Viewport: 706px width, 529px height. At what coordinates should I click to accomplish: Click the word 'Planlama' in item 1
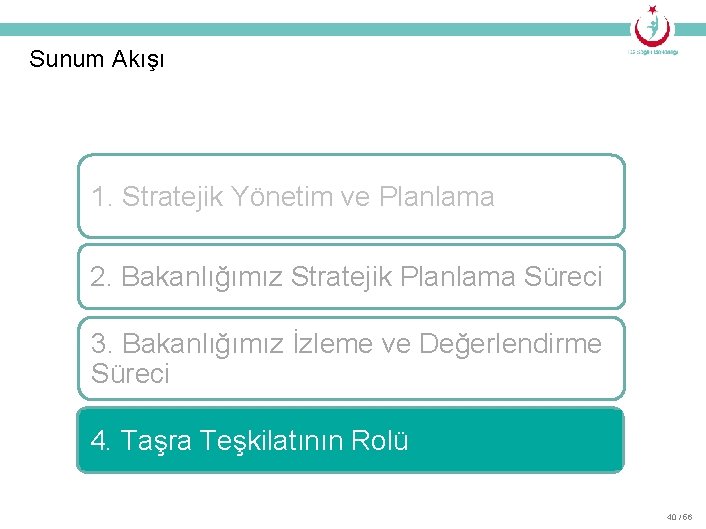click(x=436, y=196)
